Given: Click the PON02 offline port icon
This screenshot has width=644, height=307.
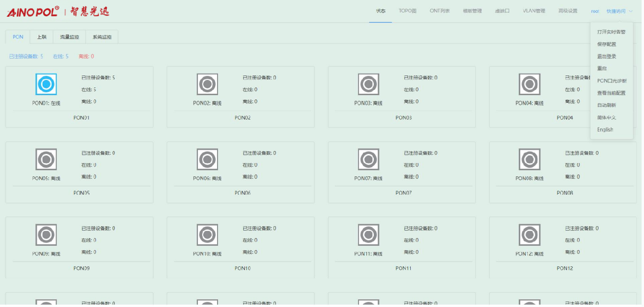Looking at the screenshot, I should tap(207, 85).
